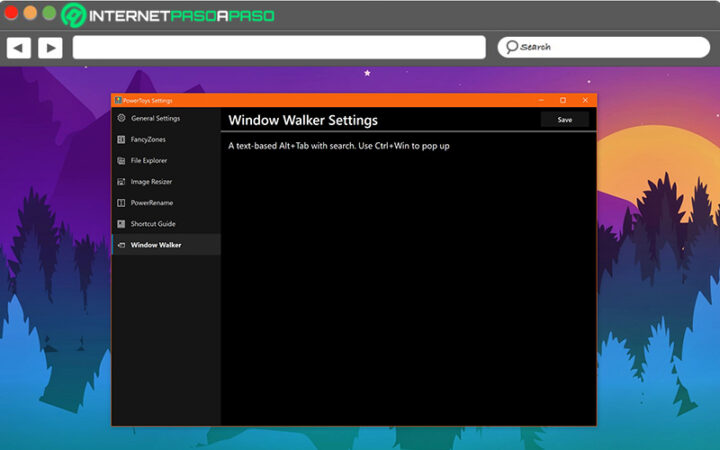Select PowerRename in the sidebar

(151, 203)
